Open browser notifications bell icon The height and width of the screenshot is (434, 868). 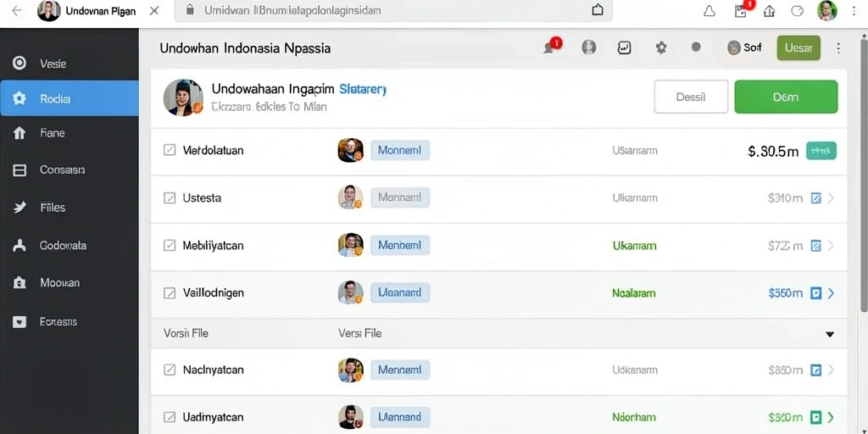pyautogui.click(x=709, y=10)
